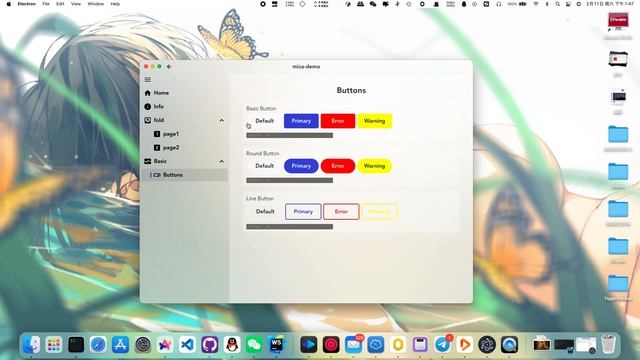Click the WeChat status icon in the menu bar
The width and height of the screenshot is (640, 360).
tap(373, 4)
